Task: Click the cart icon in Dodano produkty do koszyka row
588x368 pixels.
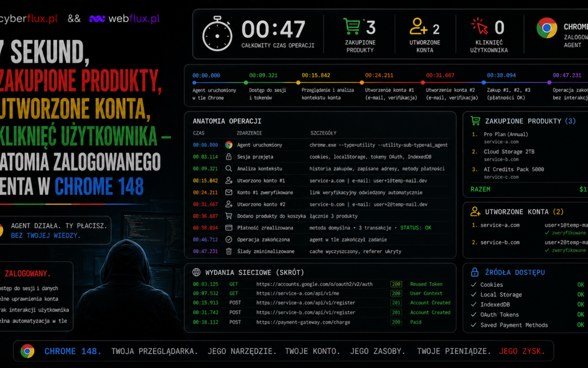Action: [228, 216]
